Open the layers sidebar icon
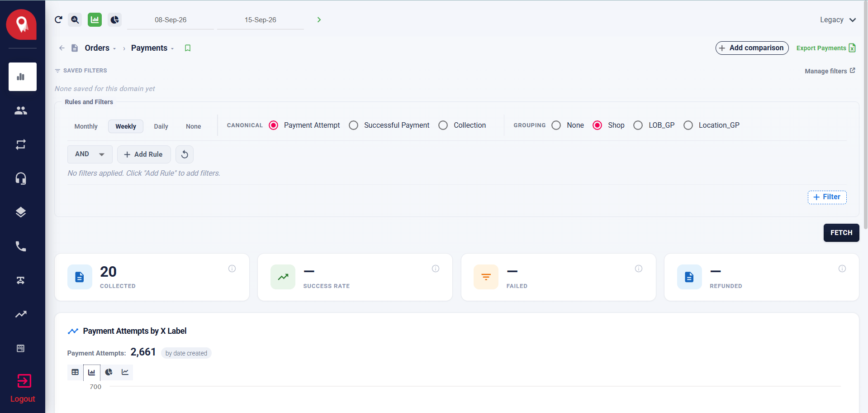The height and width of the screenshot is (413, 868). 21,212
